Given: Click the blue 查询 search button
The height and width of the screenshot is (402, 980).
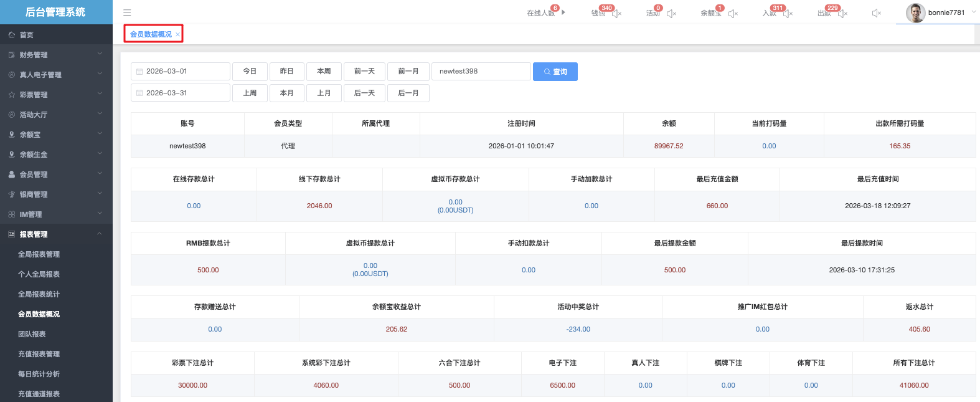Looking at the screenshot, I should pos(555,72).
